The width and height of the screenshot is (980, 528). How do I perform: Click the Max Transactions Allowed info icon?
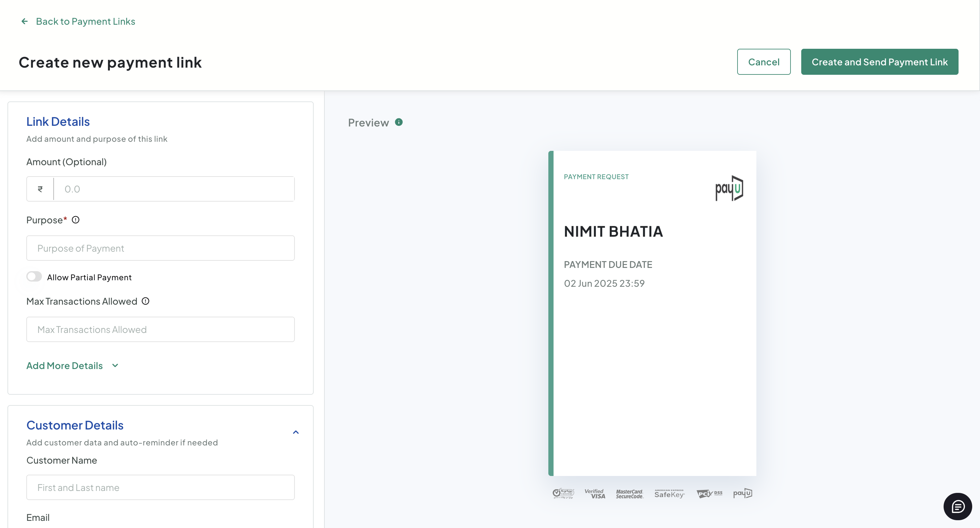click(145, 301)
